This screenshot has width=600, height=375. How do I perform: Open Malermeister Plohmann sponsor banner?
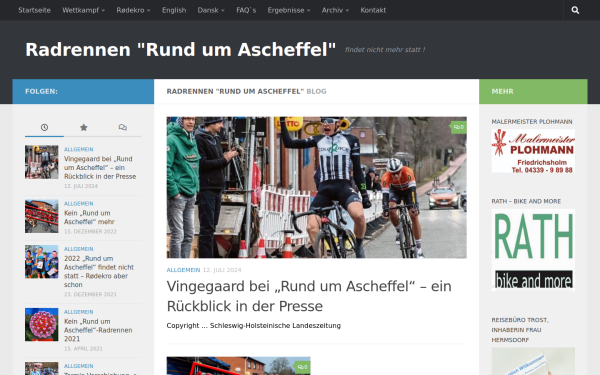pos(533,151)
